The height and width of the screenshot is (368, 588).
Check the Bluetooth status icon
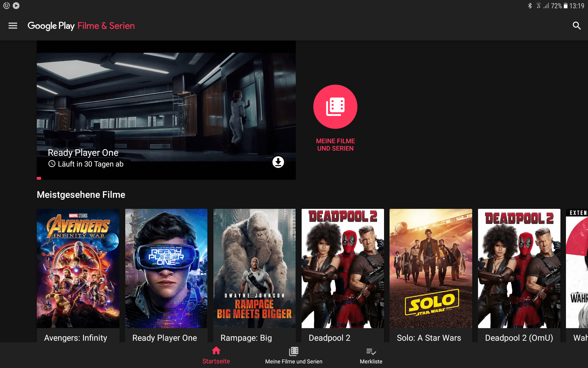click(530, 6)
